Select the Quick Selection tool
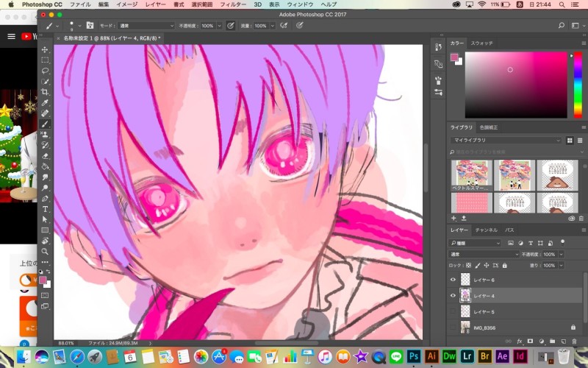 (45, 82)
